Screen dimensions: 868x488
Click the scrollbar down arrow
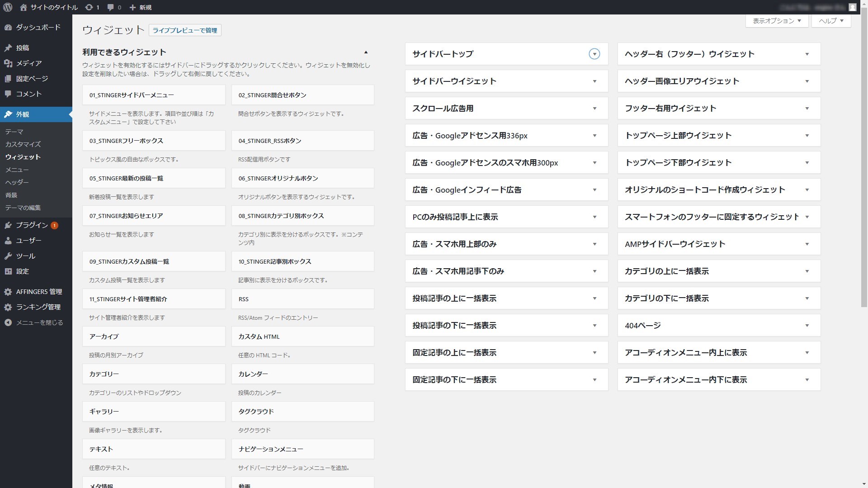point(864,484)
